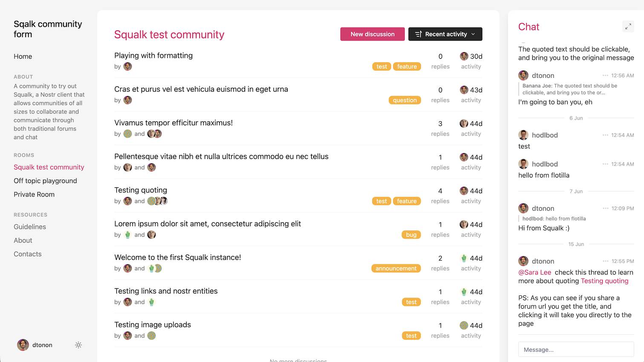Click options dots on dtonon's 12:09 PM message
The image size is (644, 362).
point(605,208)
